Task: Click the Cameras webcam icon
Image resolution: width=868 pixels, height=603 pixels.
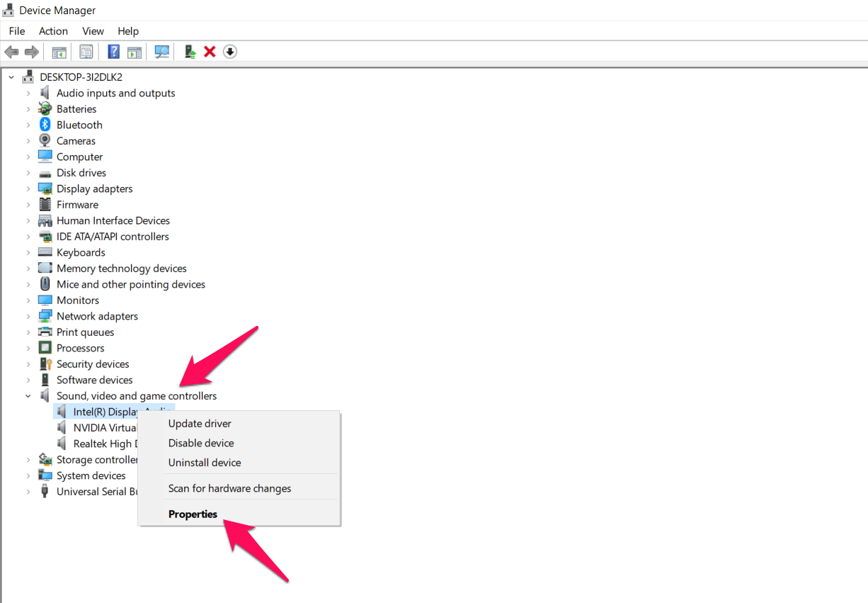Action: [x=45, y=141]
